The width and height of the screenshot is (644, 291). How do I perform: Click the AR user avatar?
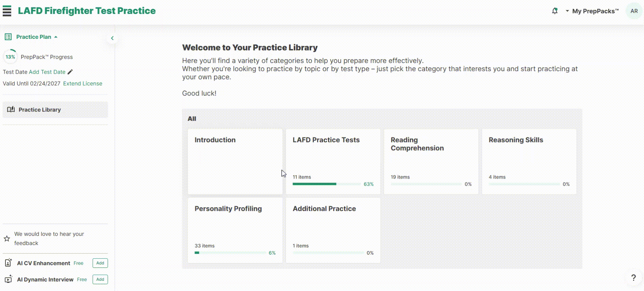point(634,11)
